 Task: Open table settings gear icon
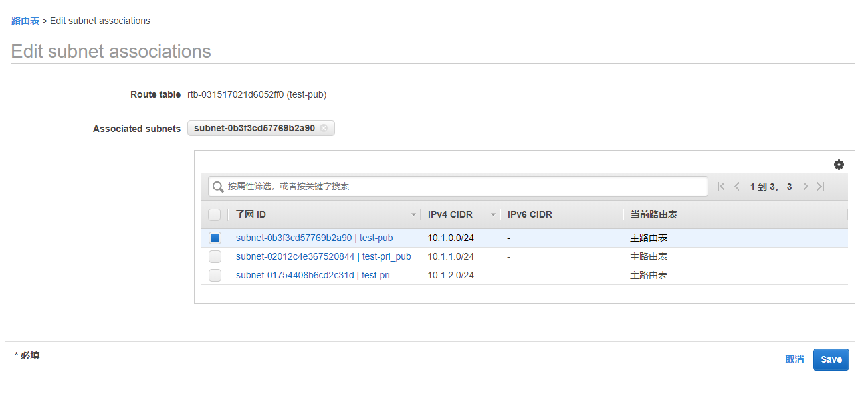click(x=839, y=165)
